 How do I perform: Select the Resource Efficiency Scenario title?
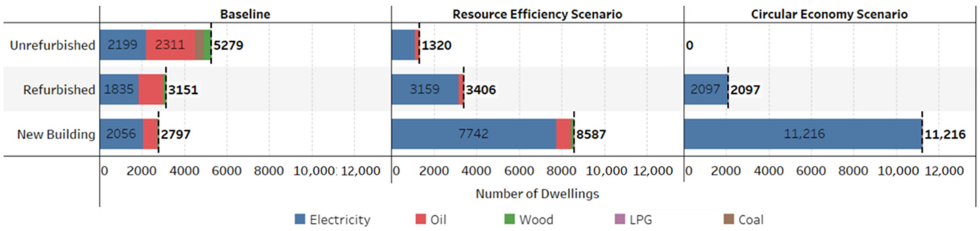click(537, 14)
